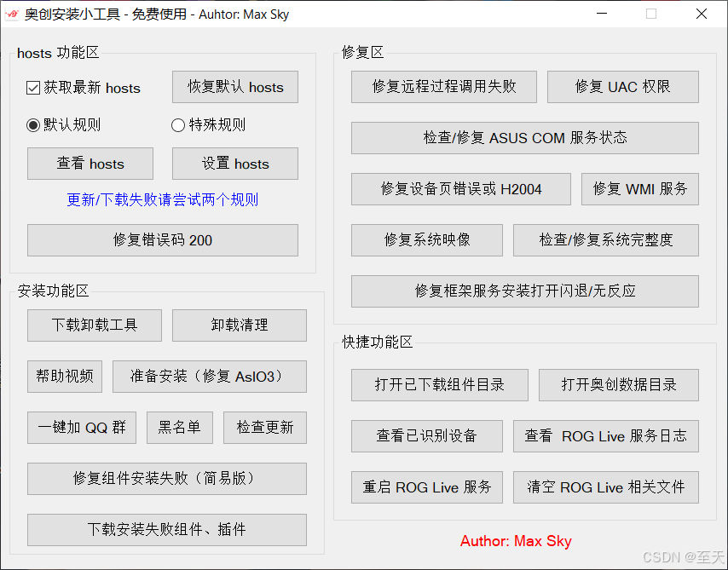Open the 黑名单 button
The width and height of the screenshot is (728, 570).
click(x=180, y=428)
